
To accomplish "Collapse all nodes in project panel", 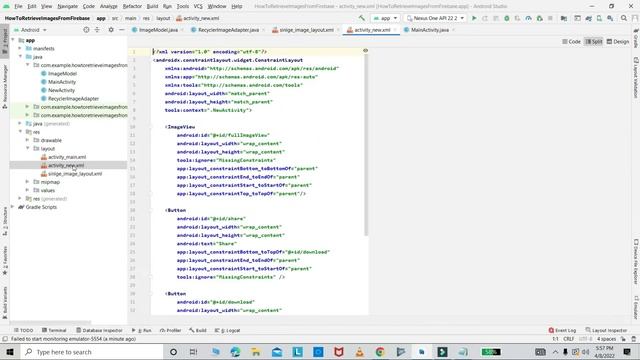I will tap(97, 30).
